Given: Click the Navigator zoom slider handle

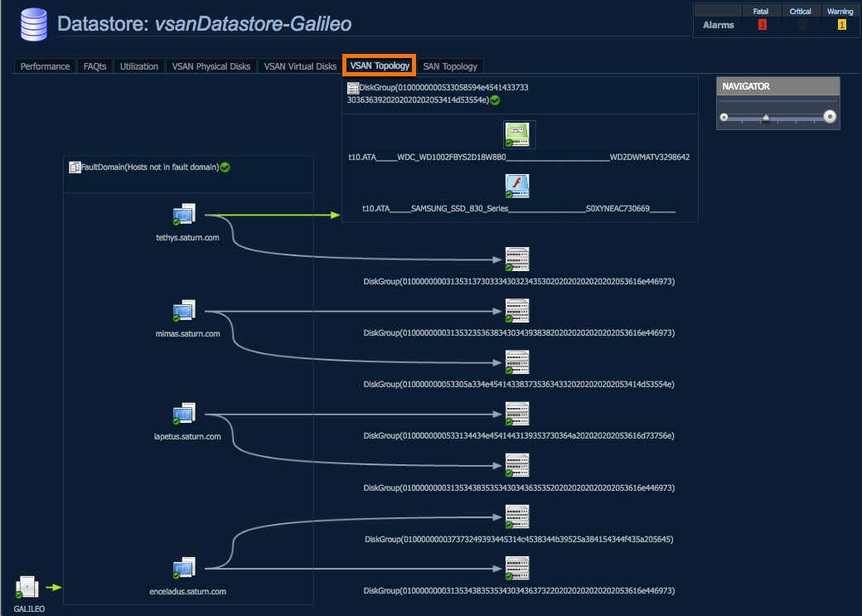Looking at the screenshot, I should tap(766, 118).
